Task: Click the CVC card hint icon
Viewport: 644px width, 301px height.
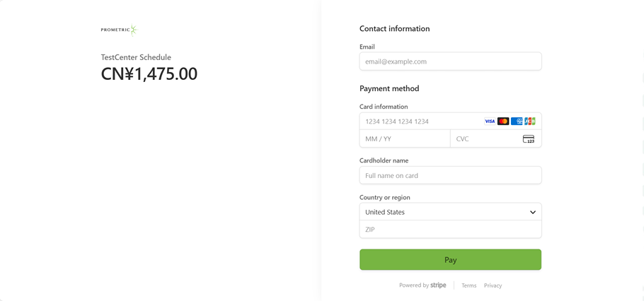Action: 529,139
